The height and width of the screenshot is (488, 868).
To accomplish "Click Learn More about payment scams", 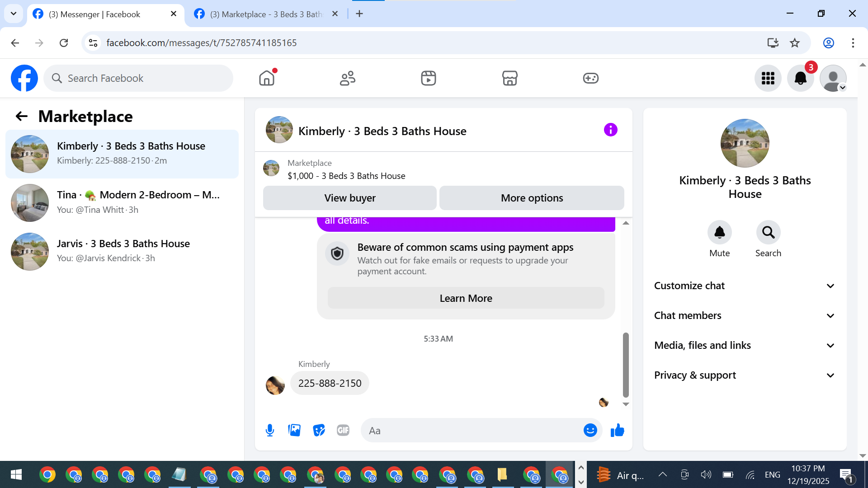I will pos(466,298).
